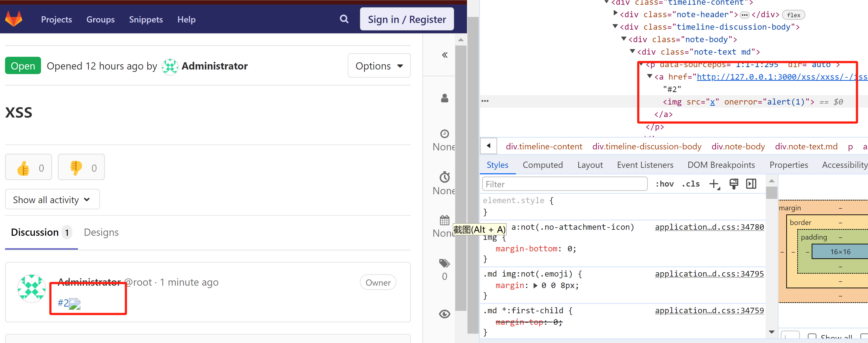Collapse the note-body div node
The height and width of the screenshot is (343, 868).
click(624, 39)
